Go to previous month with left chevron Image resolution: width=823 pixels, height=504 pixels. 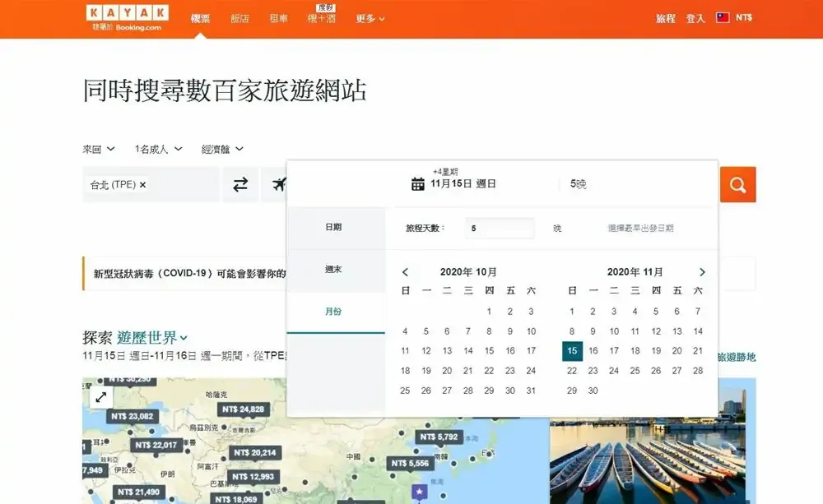tap(405, 272)
